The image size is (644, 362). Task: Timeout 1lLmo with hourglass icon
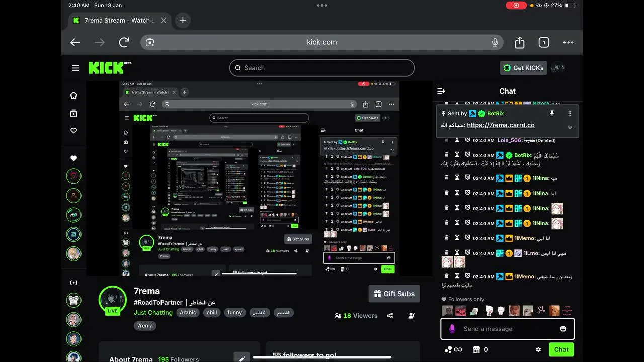click(x=457, y=253)
